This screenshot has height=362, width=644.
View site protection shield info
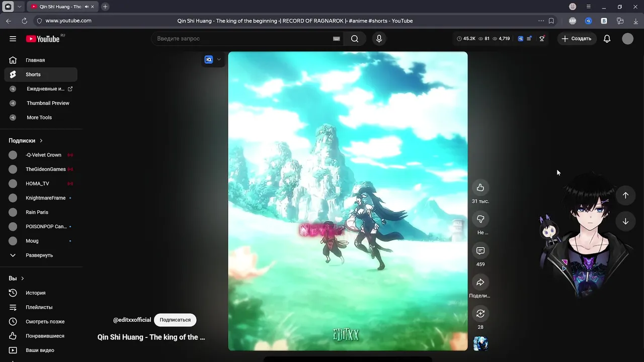coord(39,21)
